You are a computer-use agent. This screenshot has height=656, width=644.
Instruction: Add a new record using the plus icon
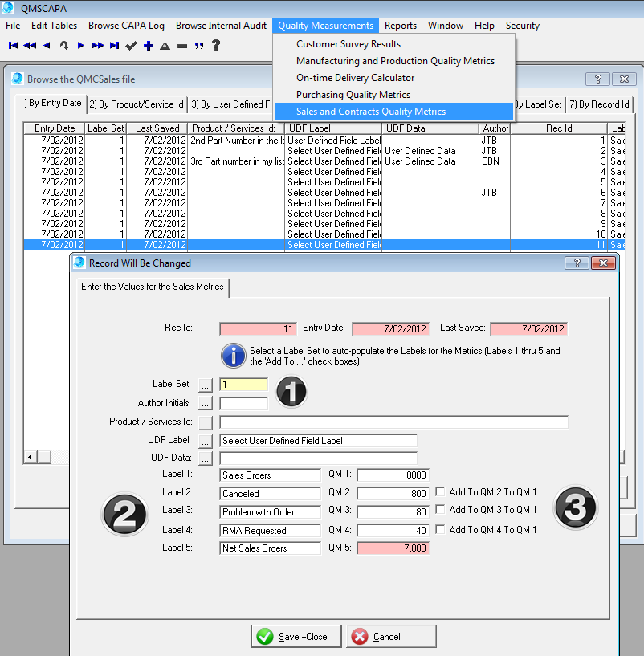[x=149, y=46]
